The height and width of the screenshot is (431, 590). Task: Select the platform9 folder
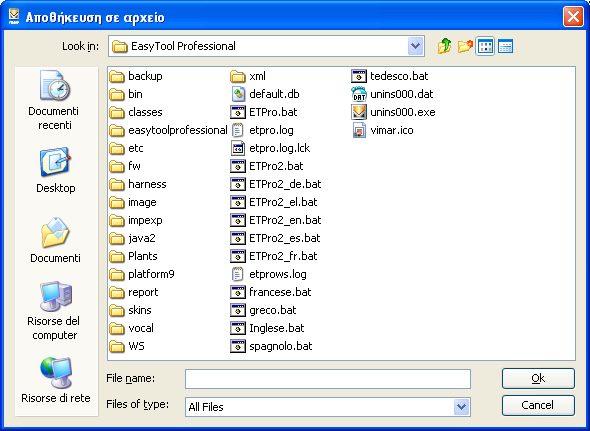tap(142, 274)
